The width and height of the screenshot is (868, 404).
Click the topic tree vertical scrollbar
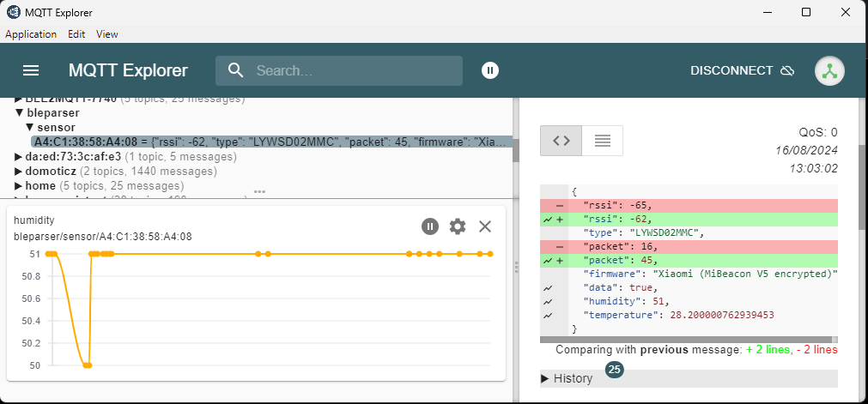point(516,150)
